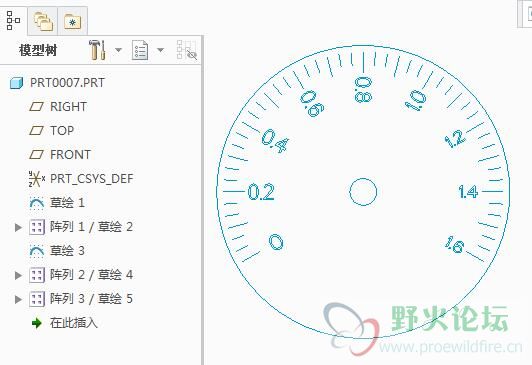The width and height of the screenshot is (532, 365).
Task: Select the 1.0 dial label
Action: click(x=416, y=100)
